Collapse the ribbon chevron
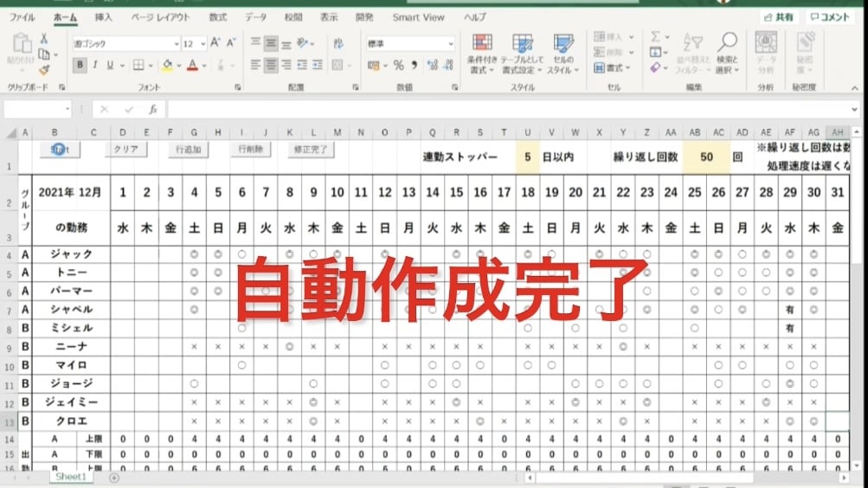 point(855,88)
